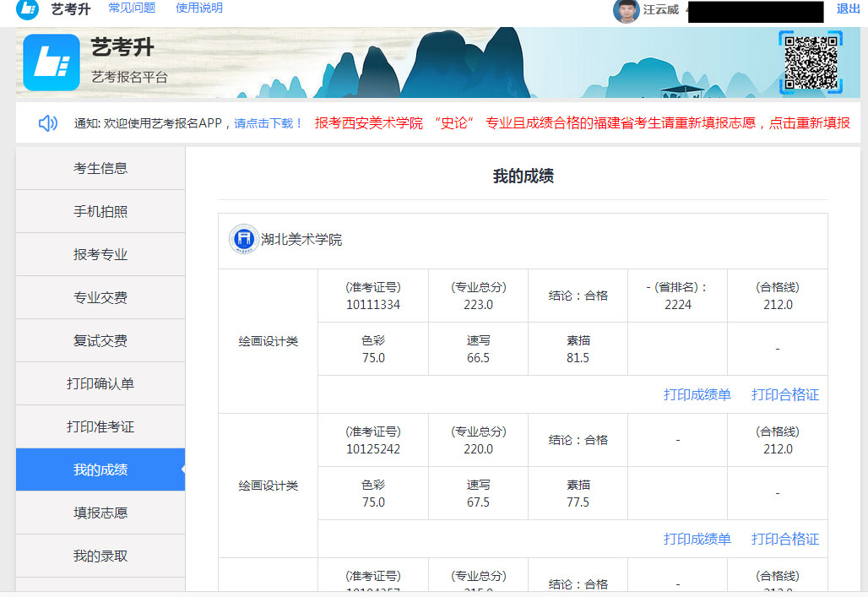Viewport: 868px width, 597px height.
Task: Open 考生信息 in the sidebar
Action: click(x=100, y=168)
